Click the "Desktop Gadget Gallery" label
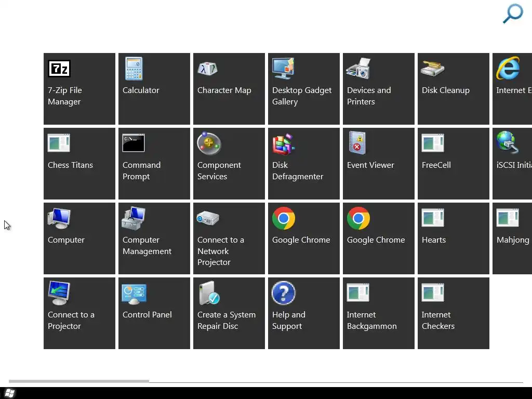The width and height of the screenshot is (532, 399). [302, 96]
